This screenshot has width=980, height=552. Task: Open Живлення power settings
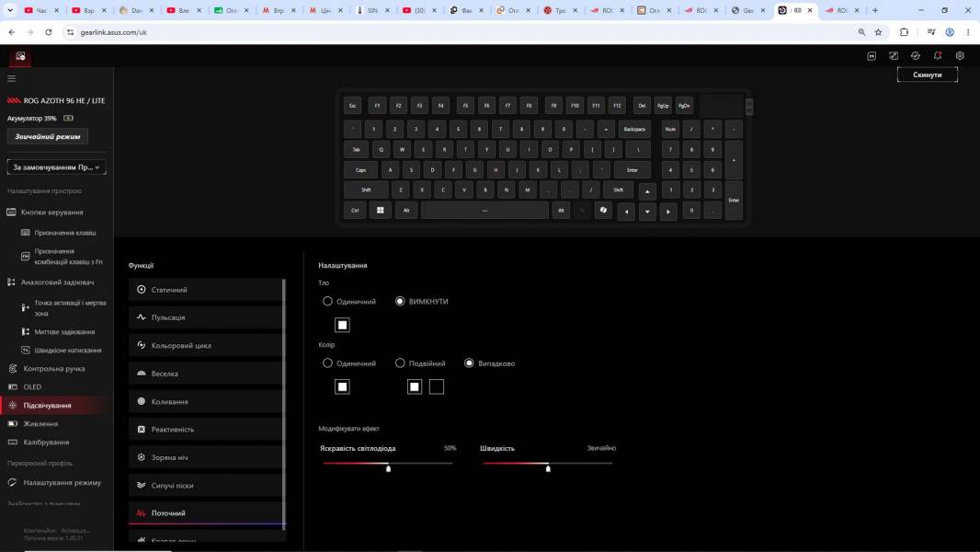(40, 424)
